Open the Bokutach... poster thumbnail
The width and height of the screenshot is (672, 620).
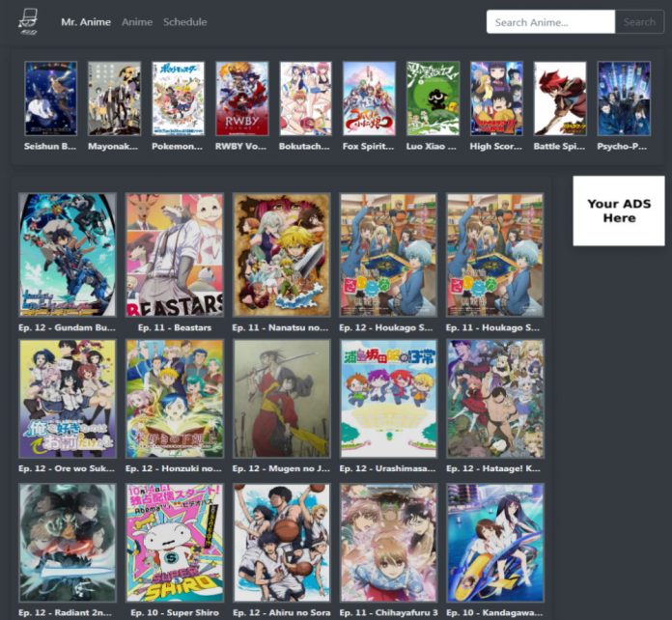305,99
